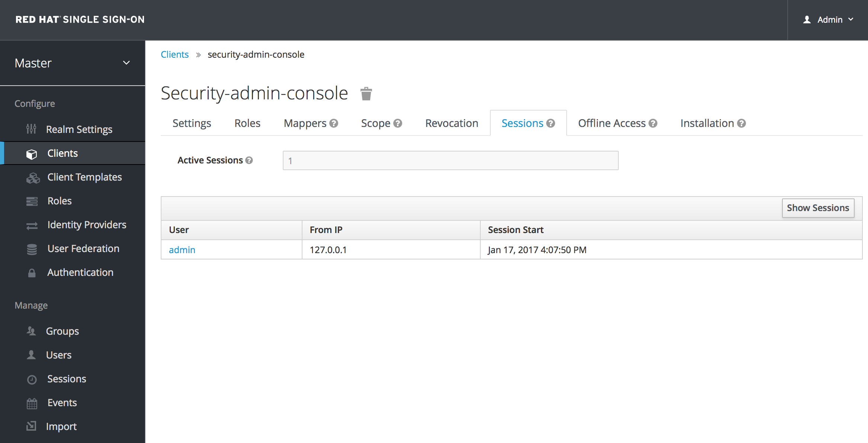Click the Clients icon in sidebar

click(32, 153)
